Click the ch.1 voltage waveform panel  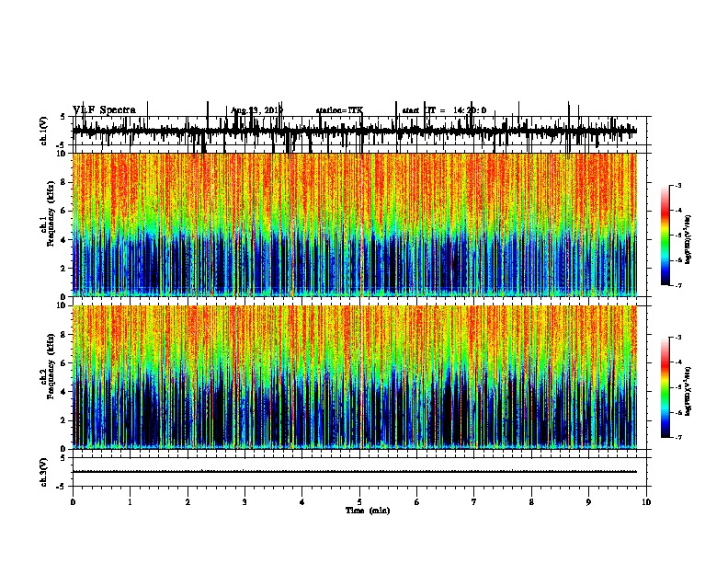pos(359,131)
